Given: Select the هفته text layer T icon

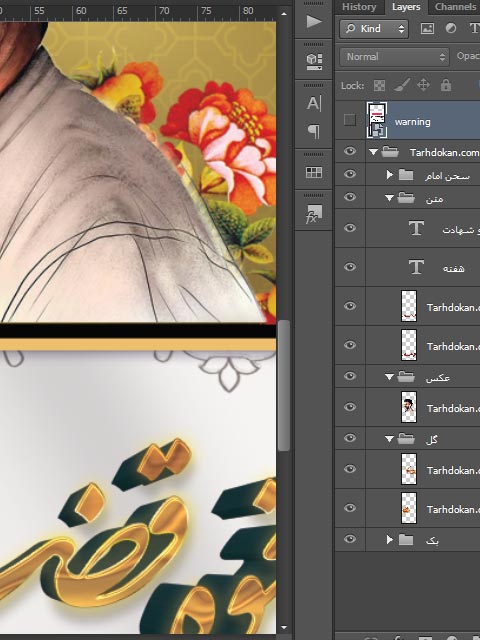Looking at the screenshot, I should click(x=416, y=267).
